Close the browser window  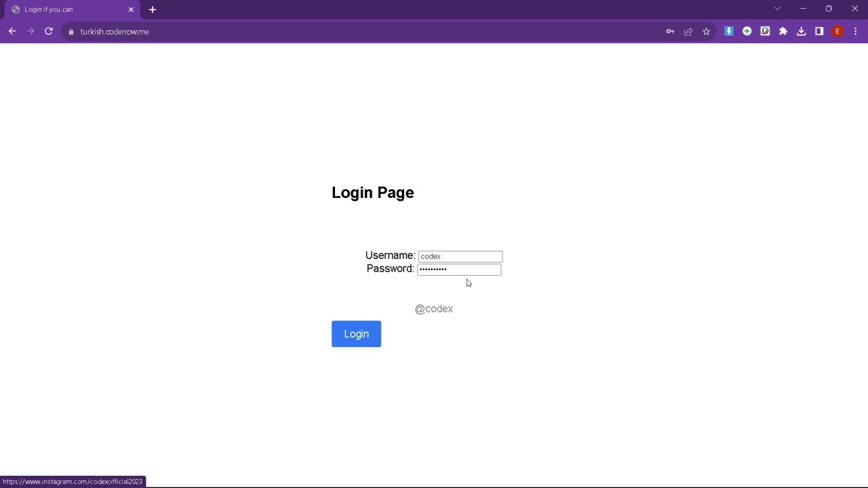(854, 9)
